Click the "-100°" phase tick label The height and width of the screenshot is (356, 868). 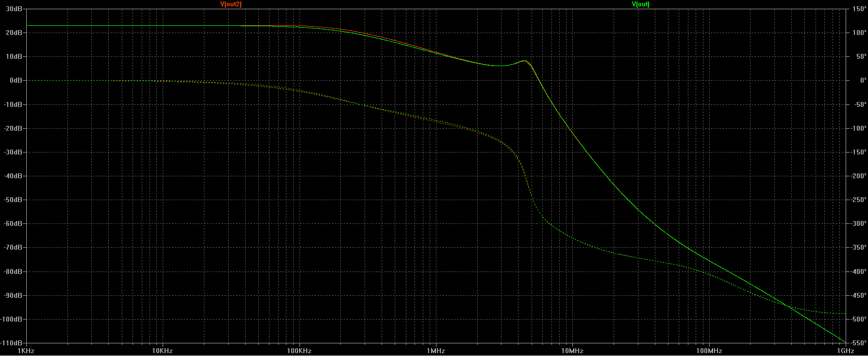(x=858, y=128)
